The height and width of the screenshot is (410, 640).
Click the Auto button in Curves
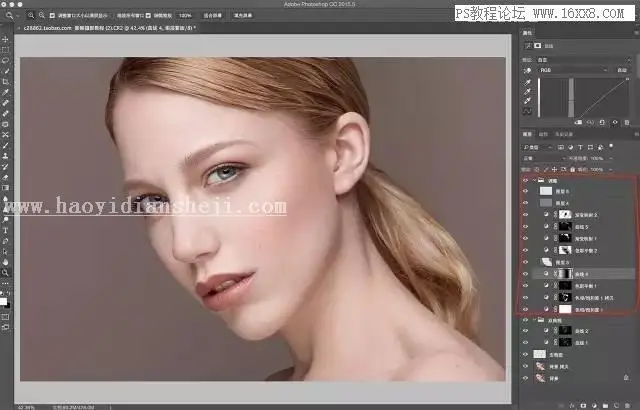[x=622, y=70]
